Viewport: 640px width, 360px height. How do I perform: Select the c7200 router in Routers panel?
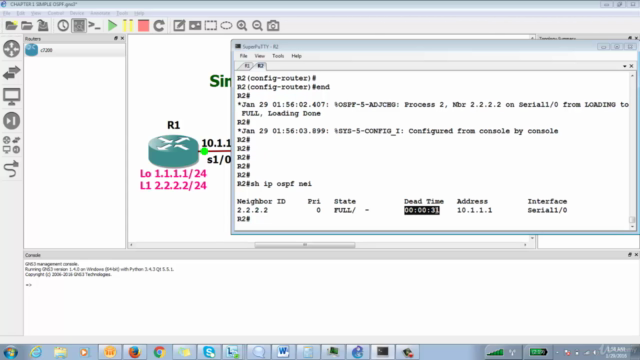[x=75, y=50]
